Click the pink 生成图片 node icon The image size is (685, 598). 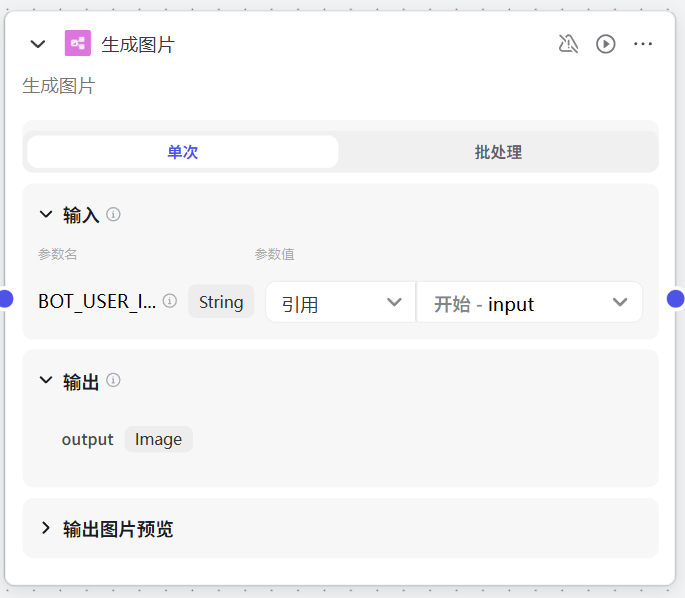[x=78, y=44]
